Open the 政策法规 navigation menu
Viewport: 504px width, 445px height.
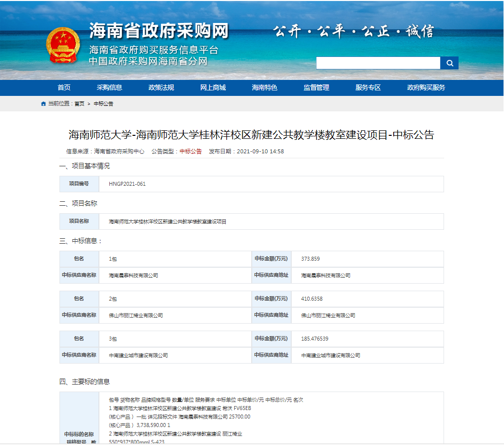click(161, 88)
